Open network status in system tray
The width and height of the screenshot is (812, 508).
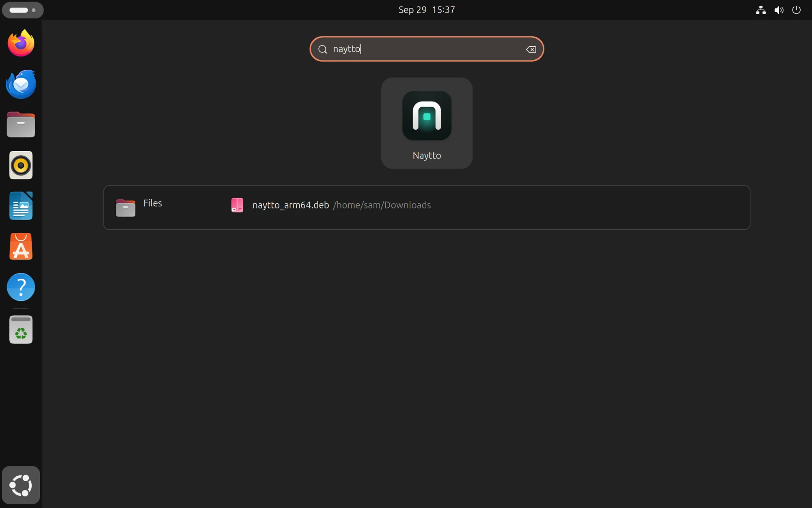coord(761,10)
